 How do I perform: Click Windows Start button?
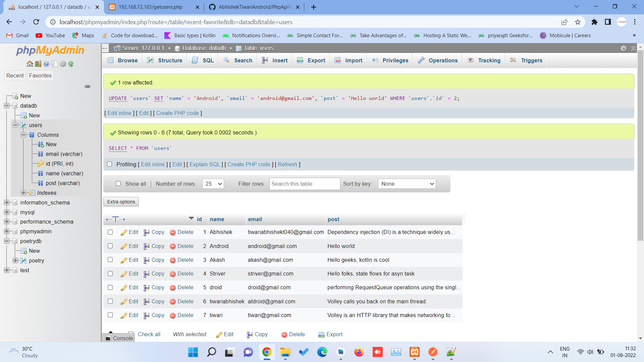click(x=193, y=352)
